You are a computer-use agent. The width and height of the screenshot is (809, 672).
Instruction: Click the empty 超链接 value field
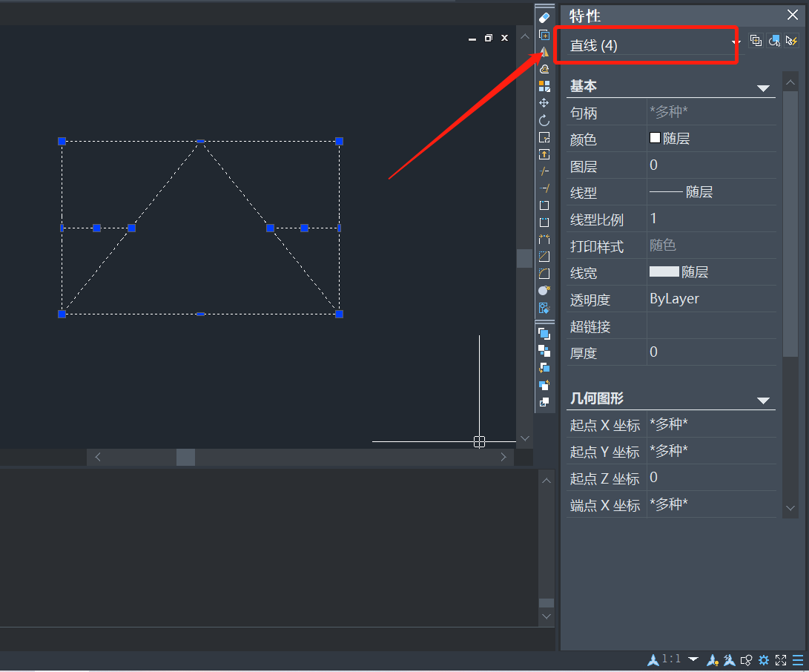[x=711, y=326]
